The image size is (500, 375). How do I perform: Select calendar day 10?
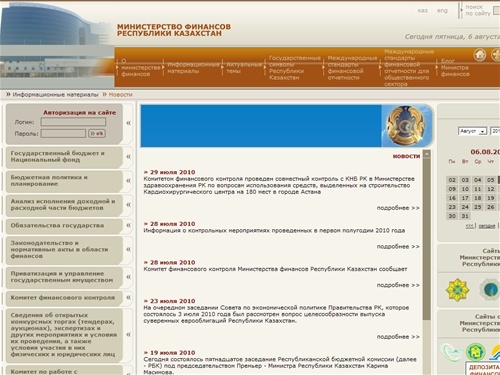click(465, 189)
